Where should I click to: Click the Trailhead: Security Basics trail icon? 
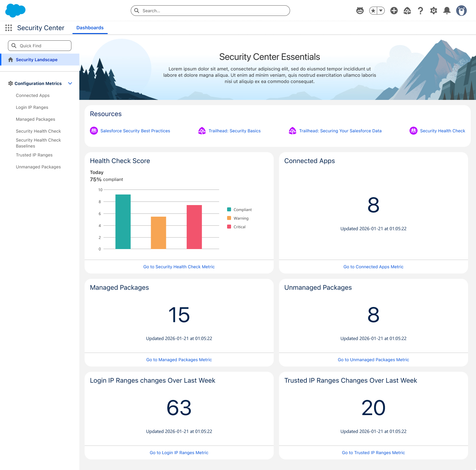tap(202, 131)
